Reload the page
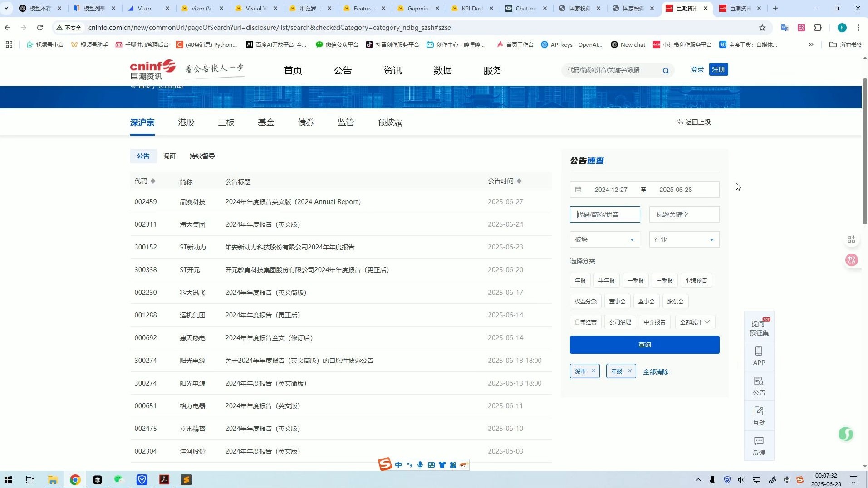Image resolution: width=868 pixels, height=488 pixels. pos(40,28)
